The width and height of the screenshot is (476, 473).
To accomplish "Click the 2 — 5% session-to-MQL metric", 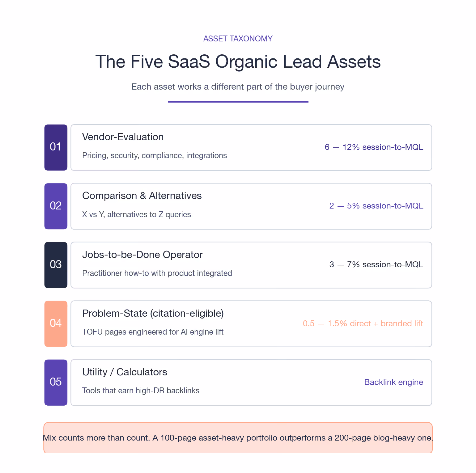I will 376,206.
